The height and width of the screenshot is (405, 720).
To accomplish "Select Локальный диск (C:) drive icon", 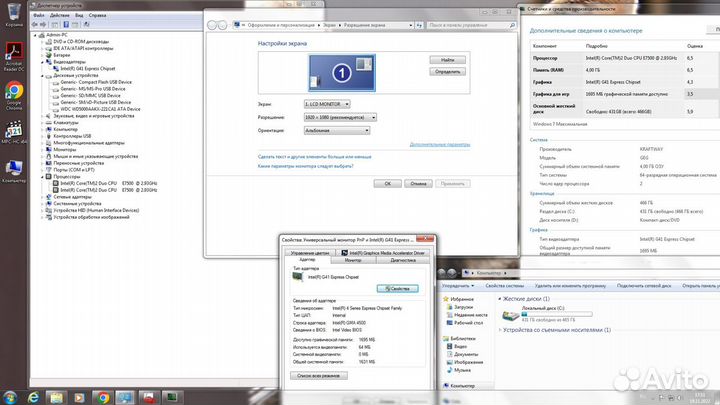I will click(511, 316).
